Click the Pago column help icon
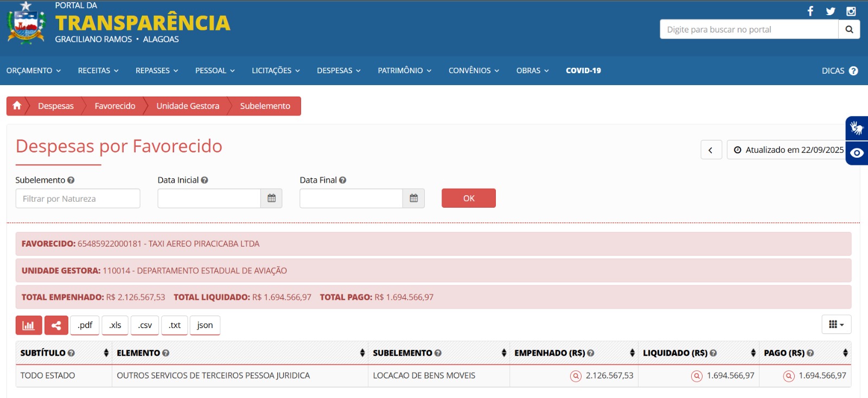 pos(810,353)
